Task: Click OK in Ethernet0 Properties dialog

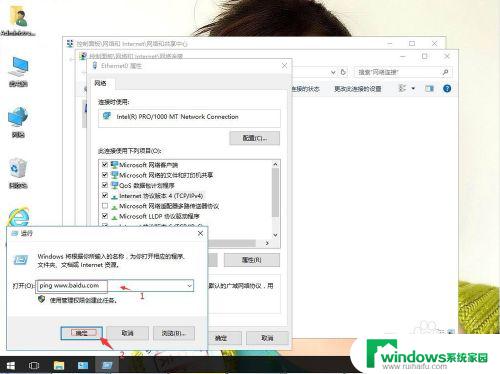Action: tap(221, 338)
